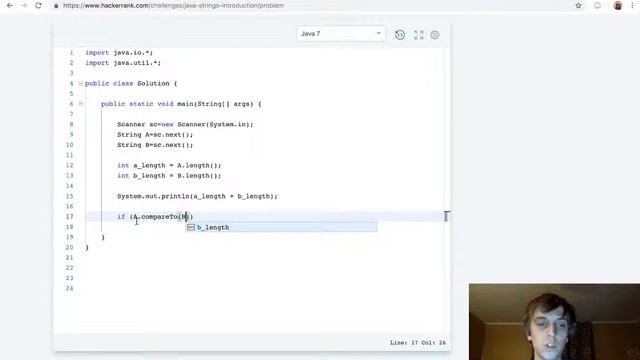Viewport: 640px width, 360px height.
Task: Click the editor scrollbar marker
Action: pos(447,216)
